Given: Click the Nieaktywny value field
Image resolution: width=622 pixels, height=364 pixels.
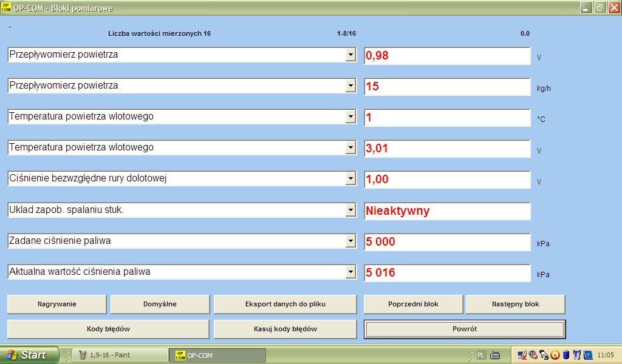Looking at the screenshot, I should pyautogui.click(x=446, y=211).
